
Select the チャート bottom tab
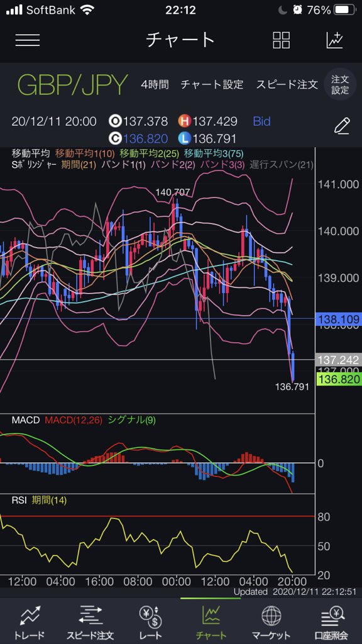click(x=211, y=621)
